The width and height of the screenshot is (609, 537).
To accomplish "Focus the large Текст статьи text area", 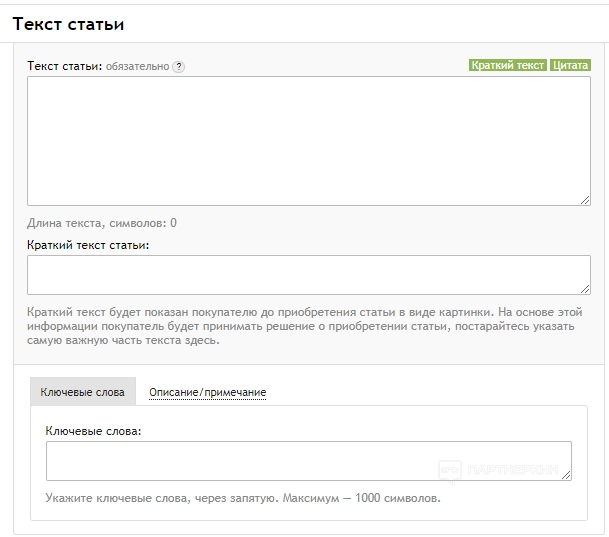I will click(x=308, y=140).
